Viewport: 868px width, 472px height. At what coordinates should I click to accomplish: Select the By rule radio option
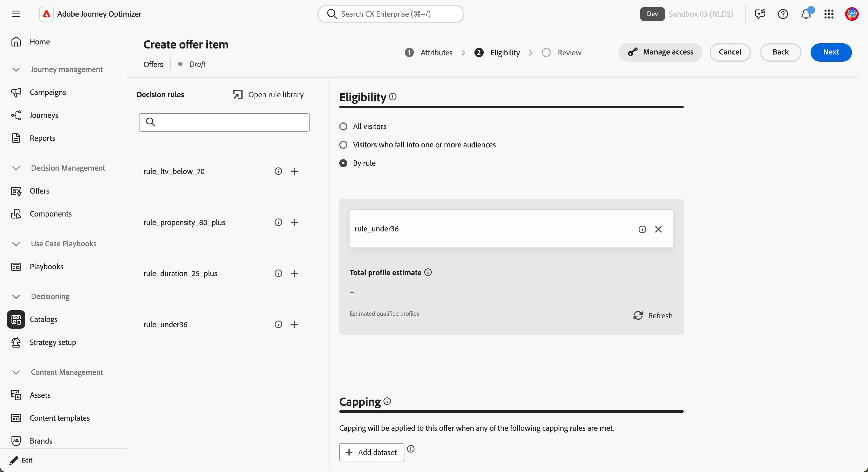tap(343, 163)
